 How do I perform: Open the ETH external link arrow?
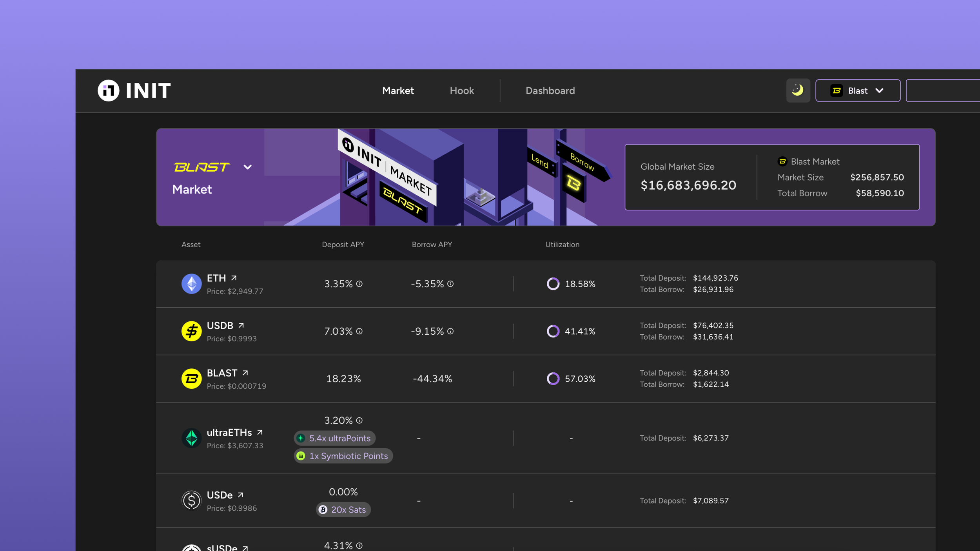tap(234, 278)
